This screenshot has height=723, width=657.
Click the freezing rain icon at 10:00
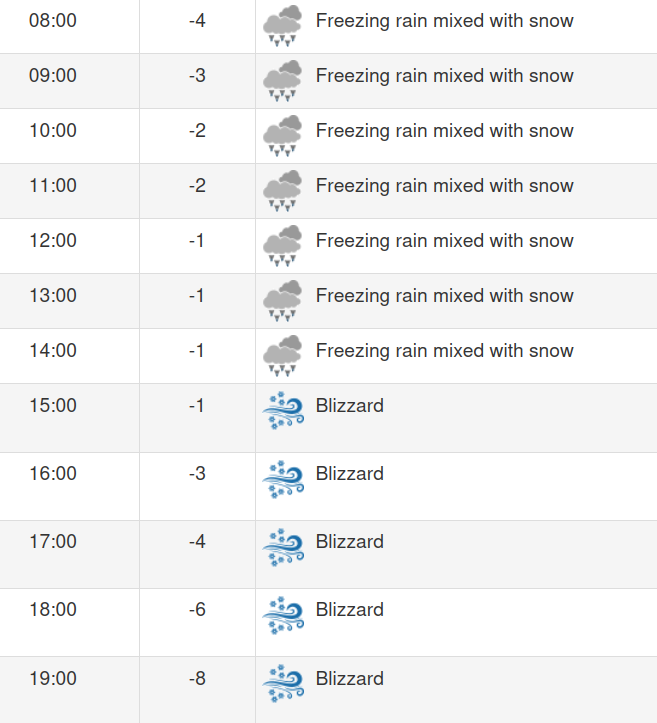282,135
